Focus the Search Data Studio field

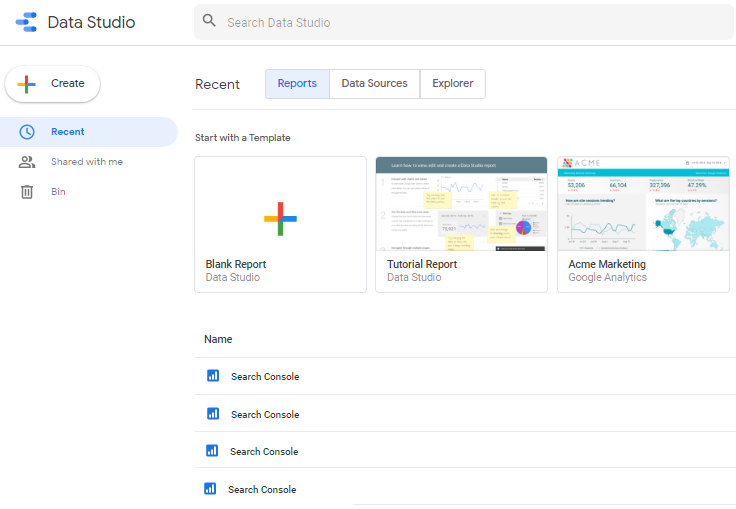[x=464, y=22]
